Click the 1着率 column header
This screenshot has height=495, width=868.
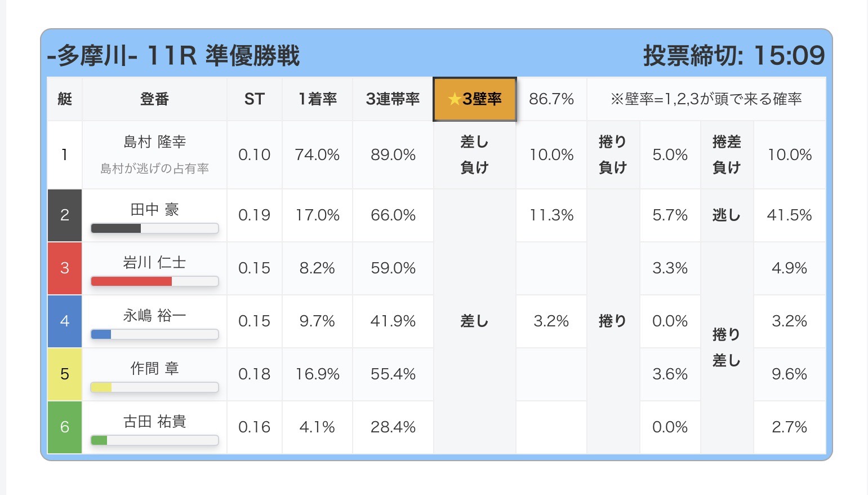[x=317, y=99]
